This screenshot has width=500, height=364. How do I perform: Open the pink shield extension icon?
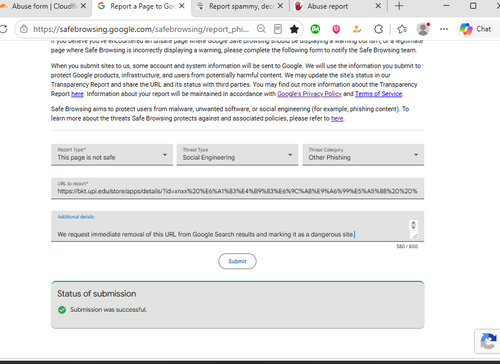[x=336, y=29]
